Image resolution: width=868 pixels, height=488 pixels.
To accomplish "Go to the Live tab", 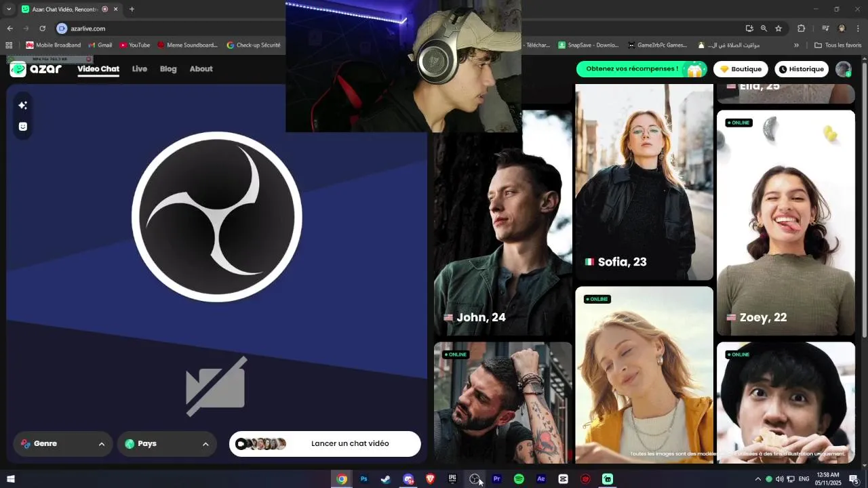I will (x=140, y=69).
